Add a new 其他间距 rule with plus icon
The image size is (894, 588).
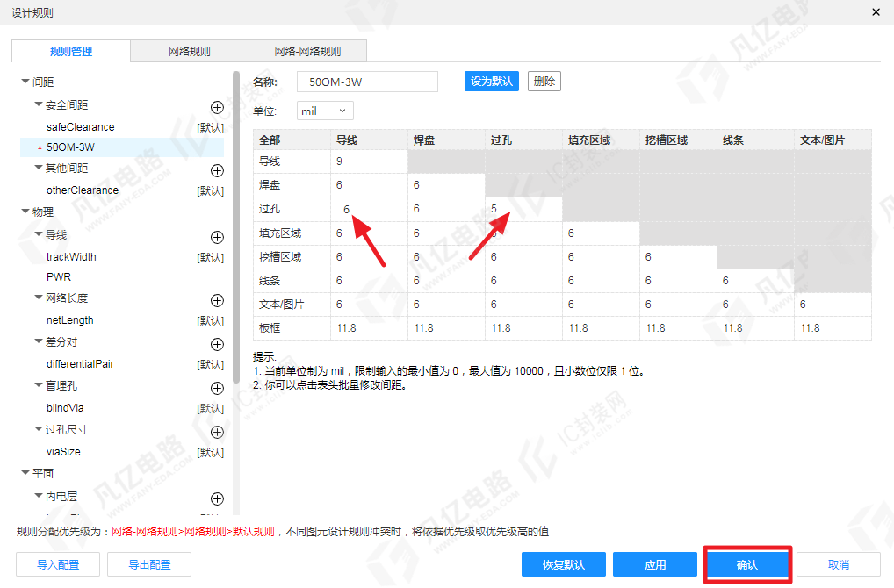(217, 170)
